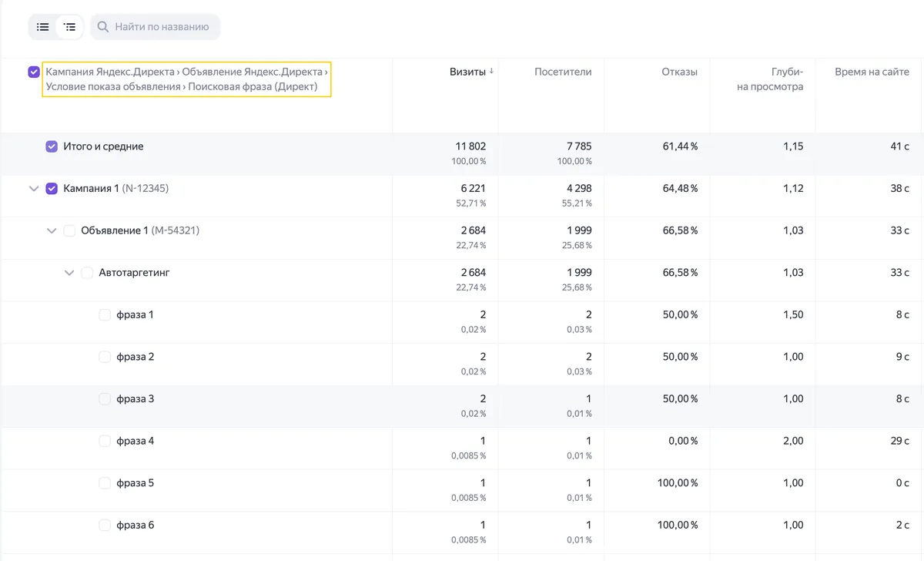Click the Кампания Яндекс.Директа grouping

[x=110, y=72]
